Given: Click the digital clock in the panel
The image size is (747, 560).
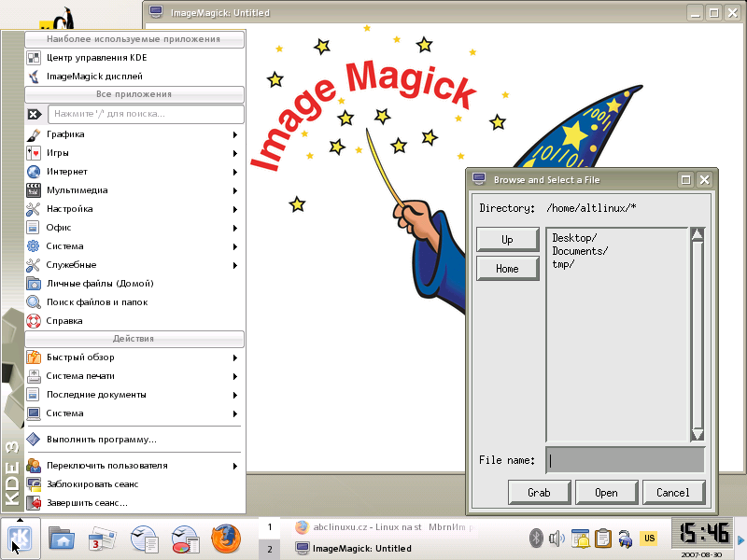Looking at the screenshot, I should pyautogui.click(x=704, y=533).
